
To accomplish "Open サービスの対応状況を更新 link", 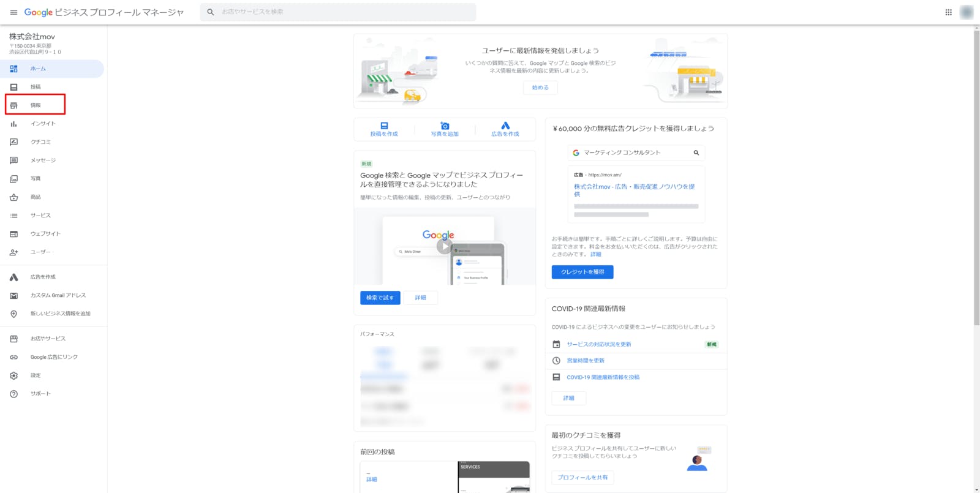I will 599,344.
